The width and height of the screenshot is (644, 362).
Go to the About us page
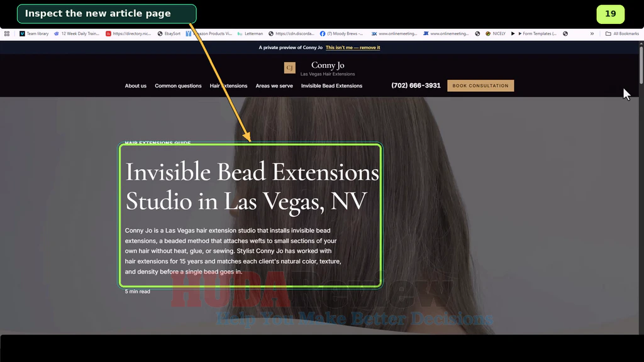click(136, 85)
